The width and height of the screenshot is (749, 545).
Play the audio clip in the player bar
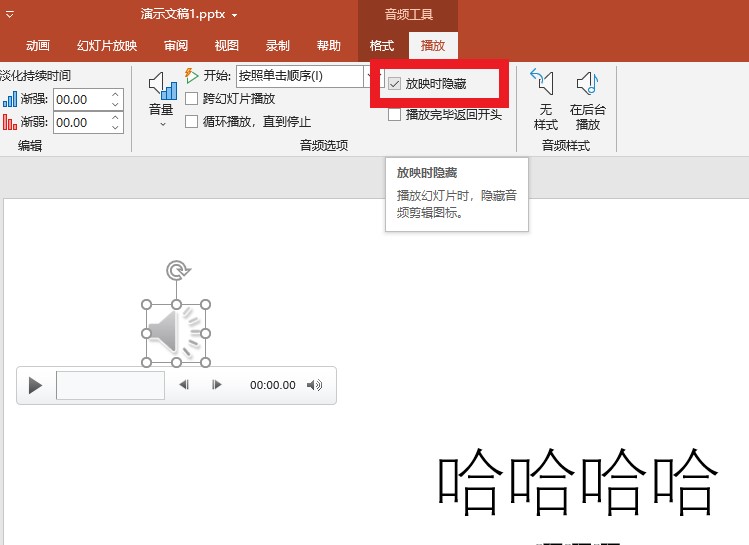pos(35,385)
